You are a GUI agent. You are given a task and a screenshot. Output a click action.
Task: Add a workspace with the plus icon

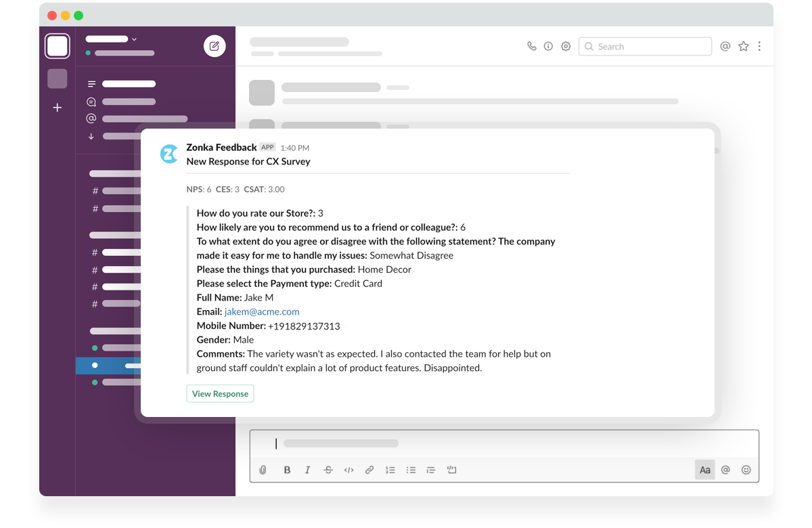[57, 107]
